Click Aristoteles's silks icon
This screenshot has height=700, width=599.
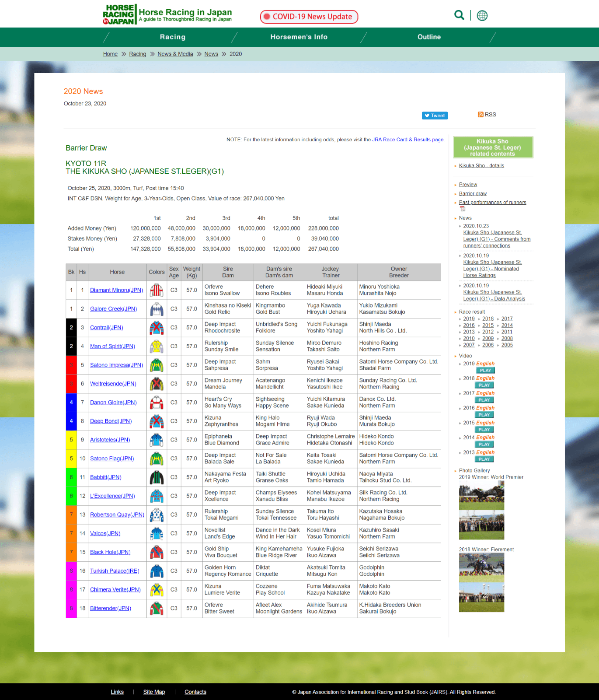pos(157,440)
